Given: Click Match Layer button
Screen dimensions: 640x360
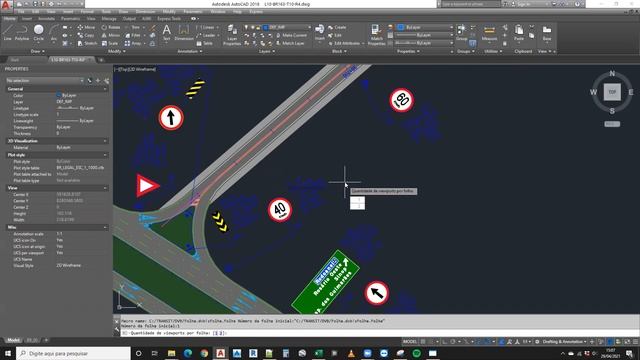Looking at the screenshot, I should point(289,43).
